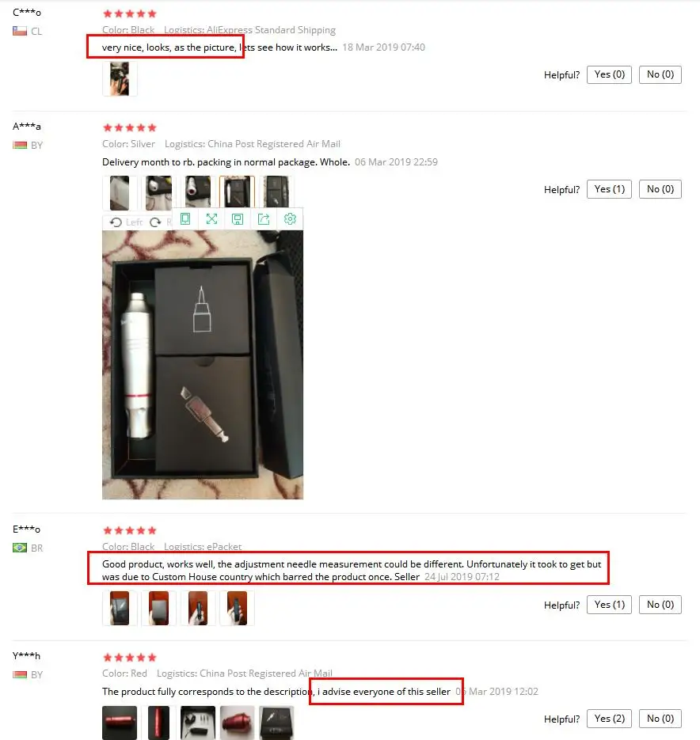Click the green save floppy disk icon

[238, 219]
